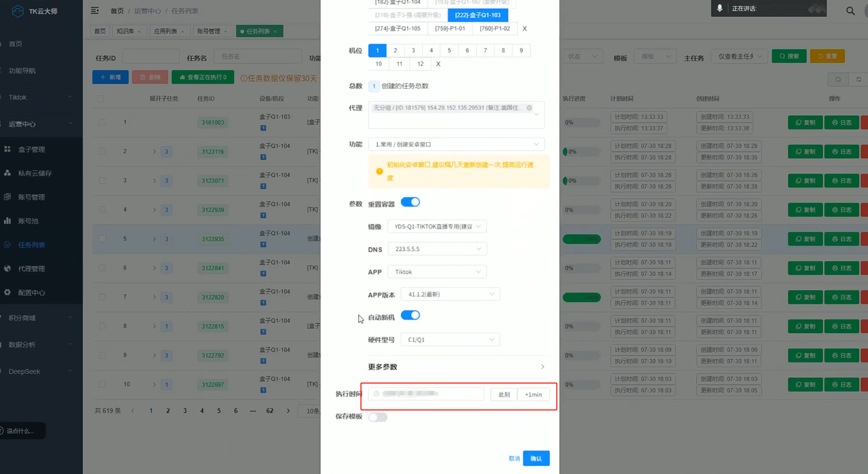Open 配置中心 gear settings item
The image size is (868, 474).
click(x=32, y=292)
